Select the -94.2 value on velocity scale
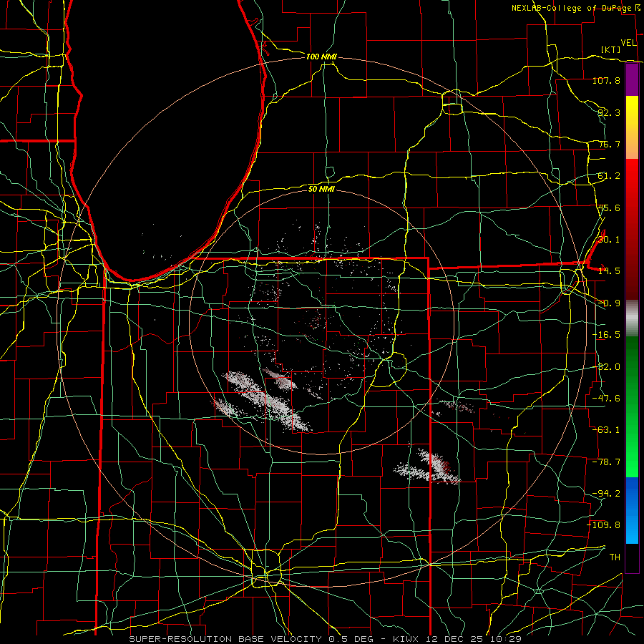Screen dimensions: 644x644 [606, 494]
